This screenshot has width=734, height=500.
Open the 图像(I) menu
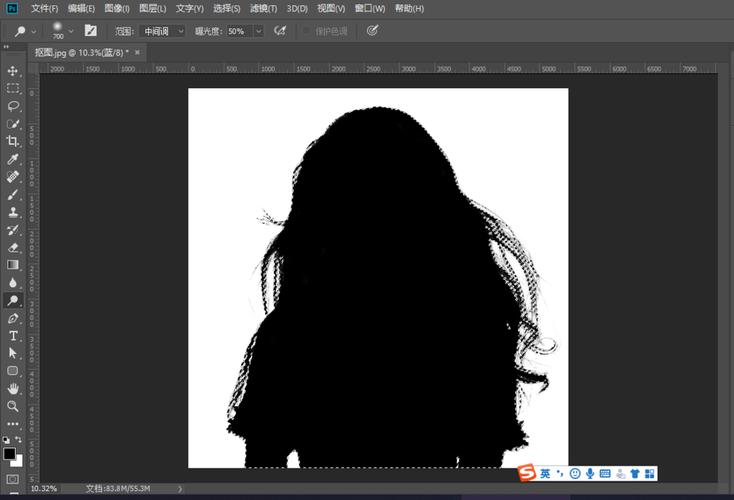point(117,8)
